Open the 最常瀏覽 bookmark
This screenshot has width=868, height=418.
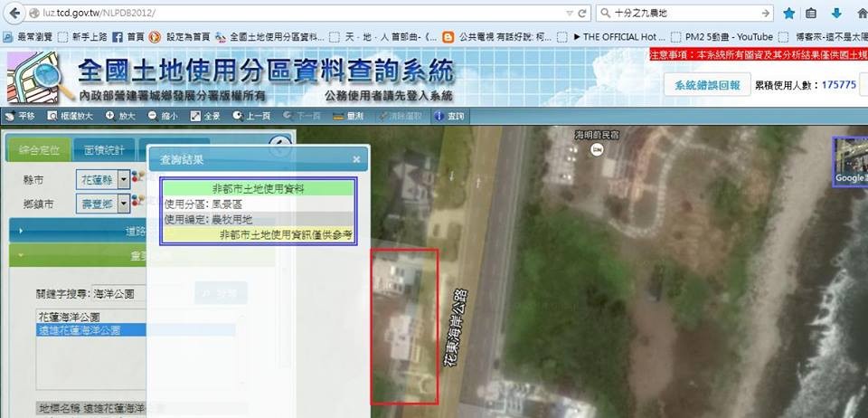click(x=28, y=37)
